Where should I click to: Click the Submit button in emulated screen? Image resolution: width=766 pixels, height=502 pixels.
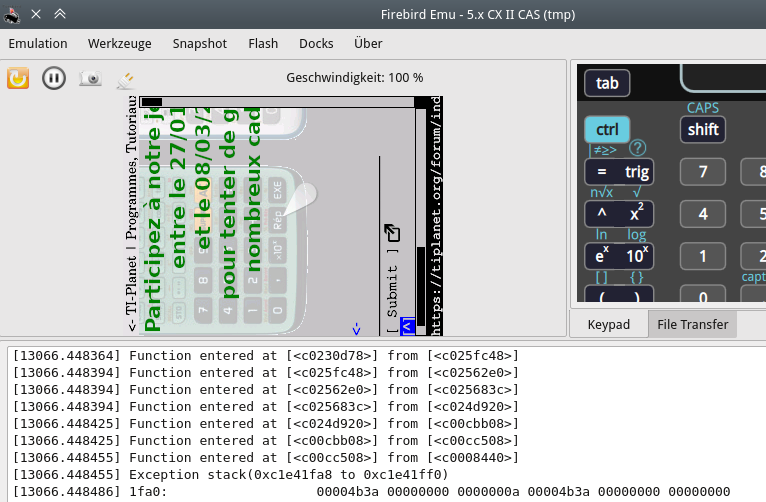point(392,291)
